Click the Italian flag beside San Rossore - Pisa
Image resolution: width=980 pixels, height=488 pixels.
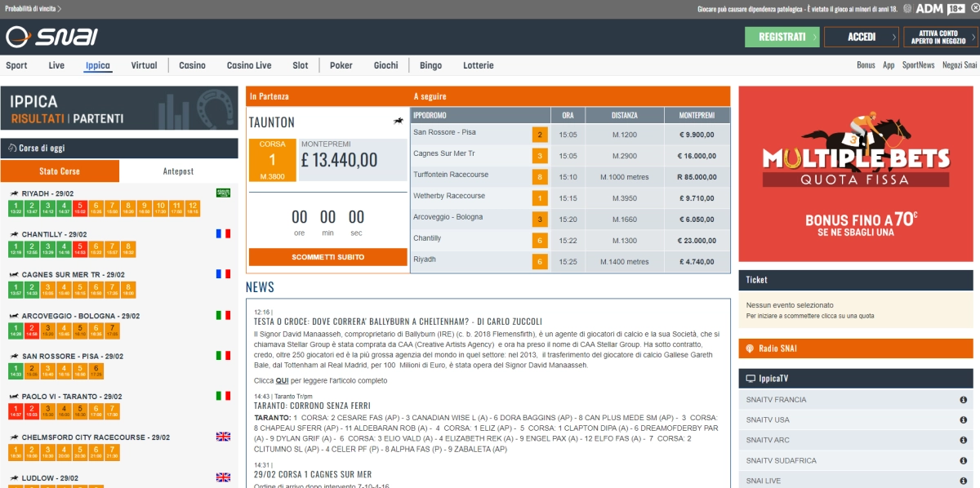[223, 356]
